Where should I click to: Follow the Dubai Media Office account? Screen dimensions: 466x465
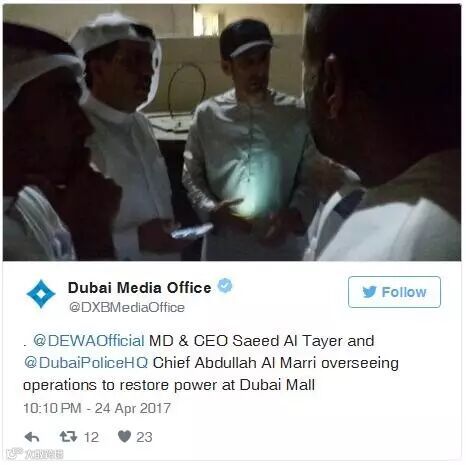tap(394, 292)
